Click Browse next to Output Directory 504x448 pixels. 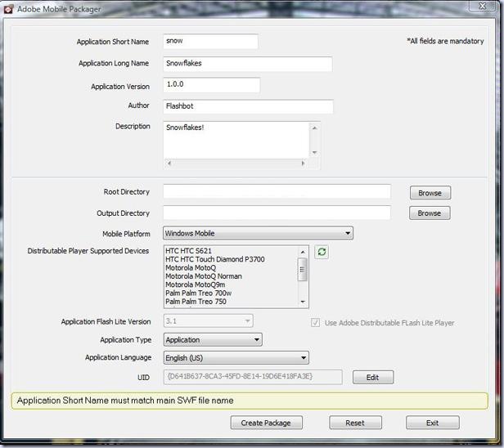[x=430, y=213]
